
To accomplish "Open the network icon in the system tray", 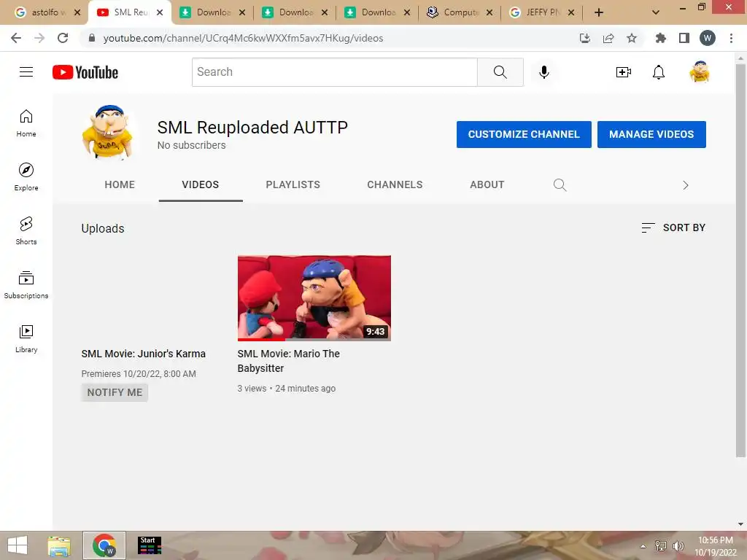I will [x=660, y=546].
